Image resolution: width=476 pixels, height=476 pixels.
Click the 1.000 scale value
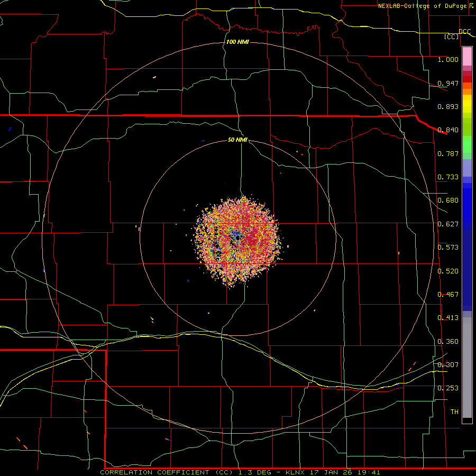(448, 59)
